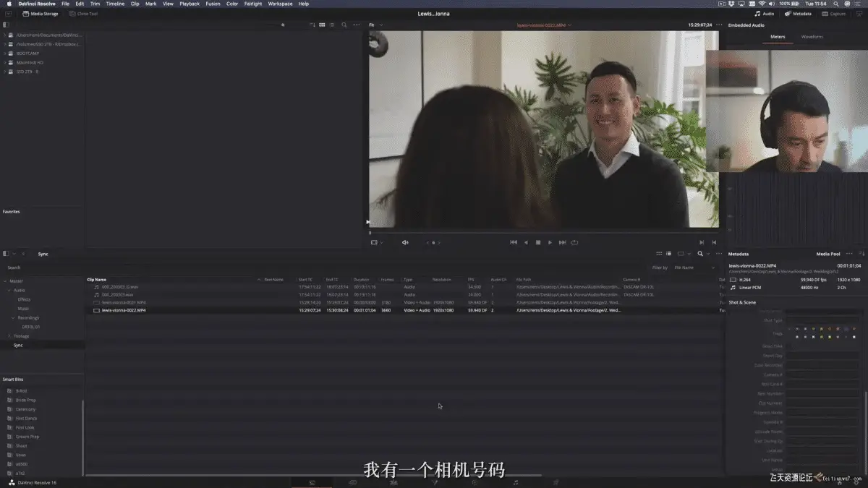
Task: Open the Fit zoom dropdown in viewer
Action: 375,25
